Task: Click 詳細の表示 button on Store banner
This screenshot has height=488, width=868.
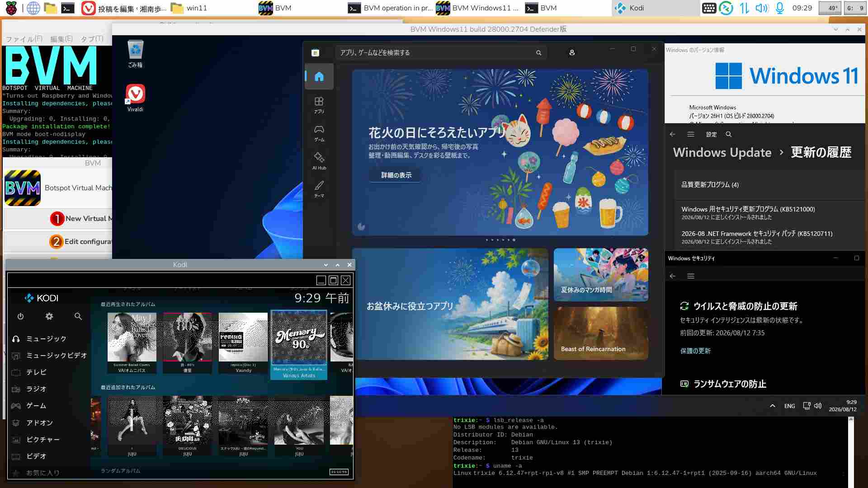Action: (x=396, y=175)
